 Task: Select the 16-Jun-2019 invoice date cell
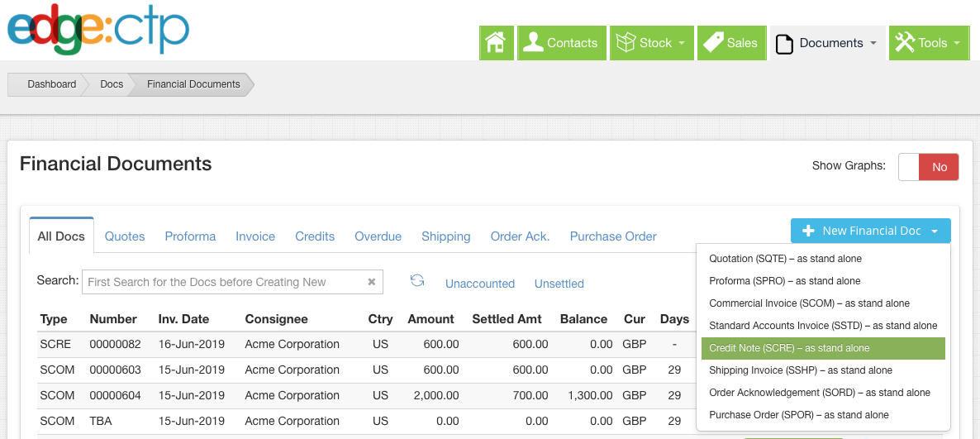(191, 345)
